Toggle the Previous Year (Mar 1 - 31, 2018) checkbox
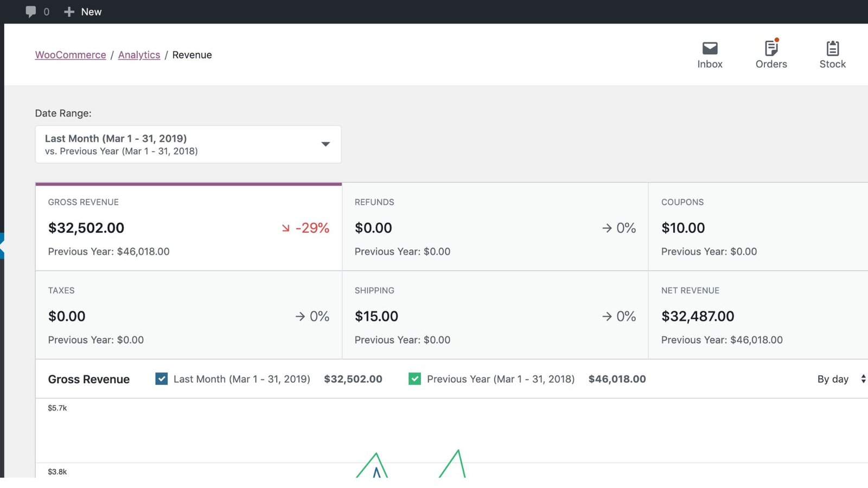 pos(415,379)
